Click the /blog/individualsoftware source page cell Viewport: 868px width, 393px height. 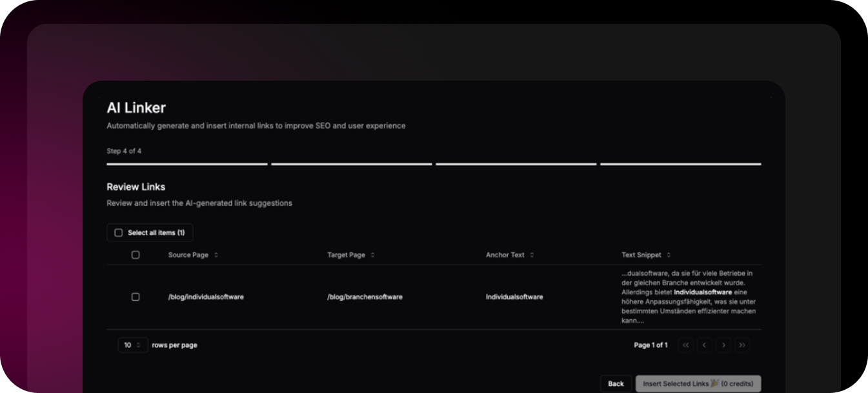coord(206,297)
